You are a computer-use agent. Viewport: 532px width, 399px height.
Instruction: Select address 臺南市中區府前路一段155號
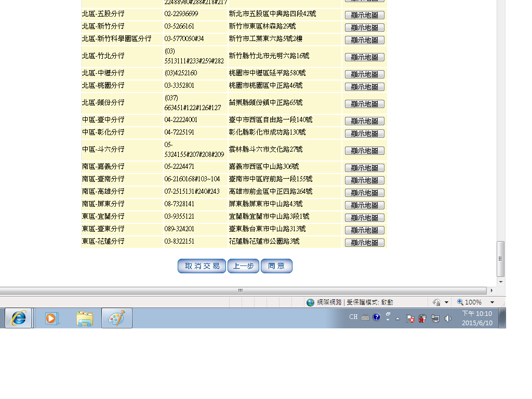coord(271,179)
